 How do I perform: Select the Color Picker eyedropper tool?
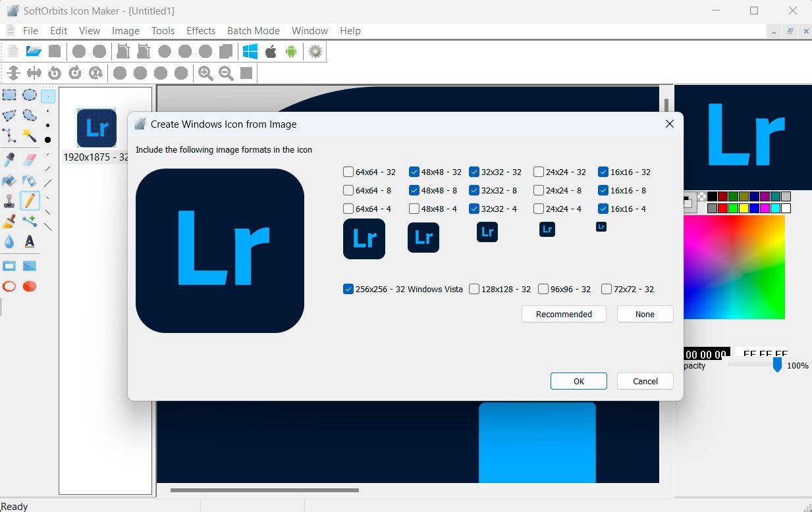tap(9, 159)
